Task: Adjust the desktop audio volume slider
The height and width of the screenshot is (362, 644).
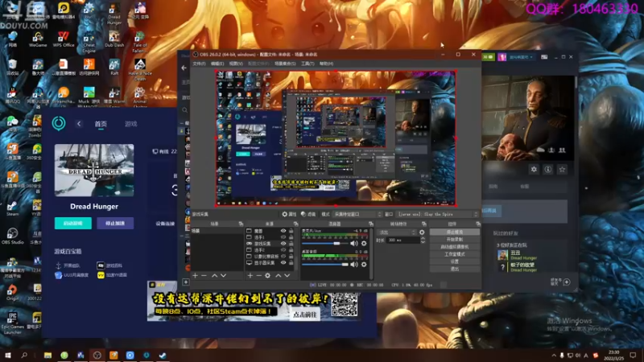Action: coord(325,265)
